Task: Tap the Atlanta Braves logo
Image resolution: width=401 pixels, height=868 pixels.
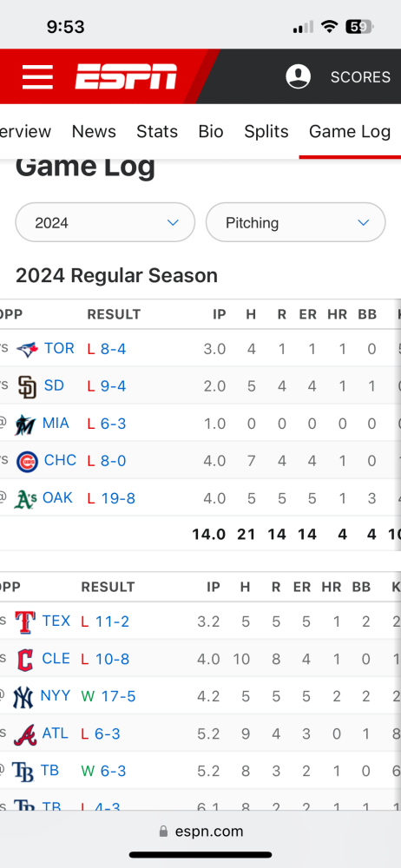Action: (x=25, y=734)
